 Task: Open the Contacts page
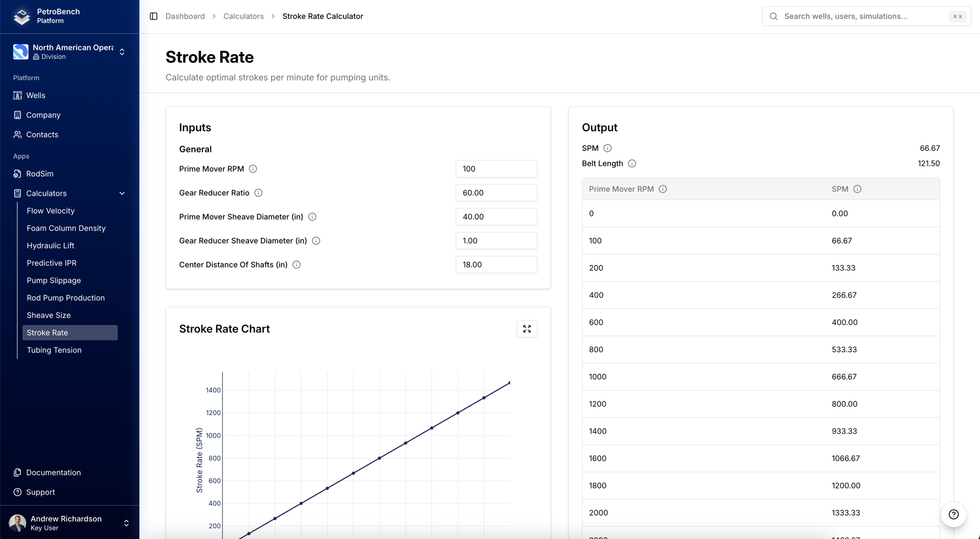pos(42,134)
